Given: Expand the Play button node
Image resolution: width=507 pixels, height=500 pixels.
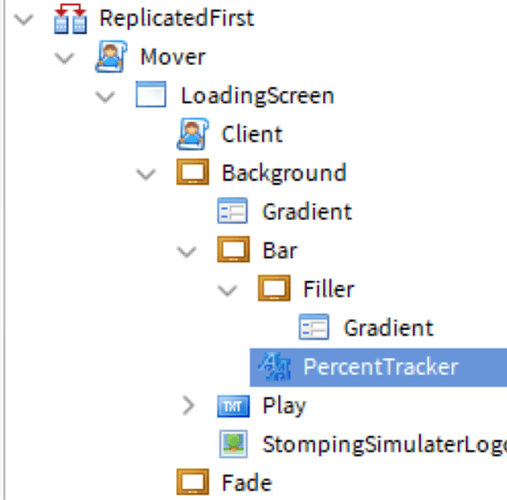Looking at the screenshot, I should [x=189, y=406].
